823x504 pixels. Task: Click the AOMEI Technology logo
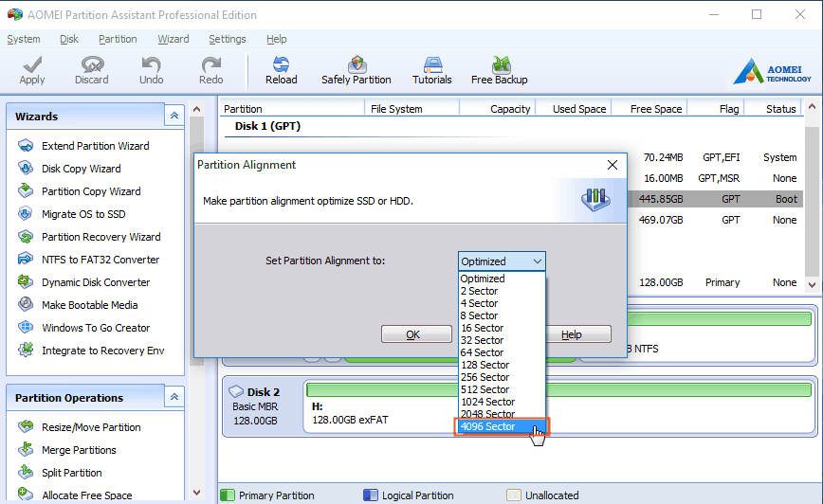[x=772, y=71]
